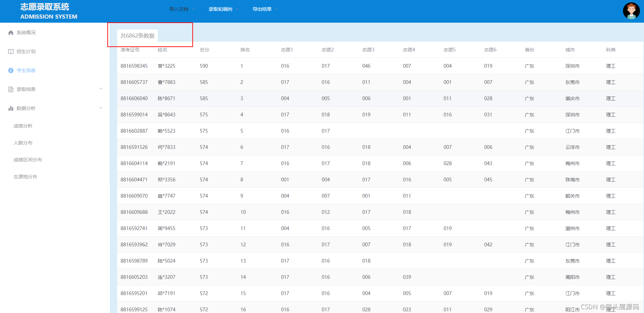The image size is (644, 313).
Task: Go to 系统概况 in sidebar
Action: tap(26, 32)
